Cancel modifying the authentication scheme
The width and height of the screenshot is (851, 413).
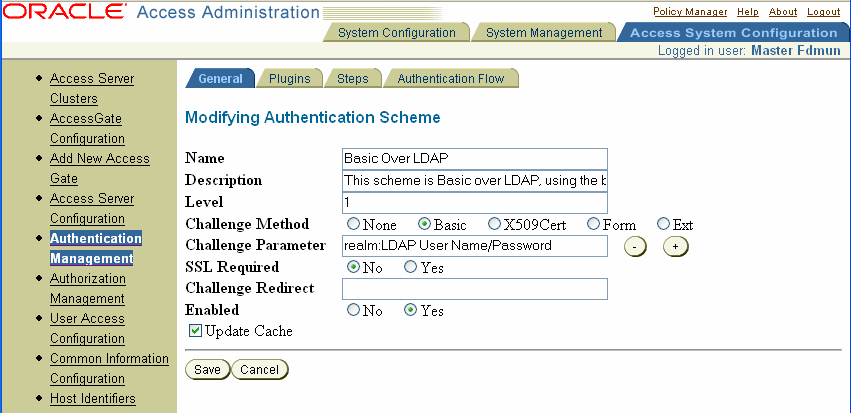pos(259,370)
